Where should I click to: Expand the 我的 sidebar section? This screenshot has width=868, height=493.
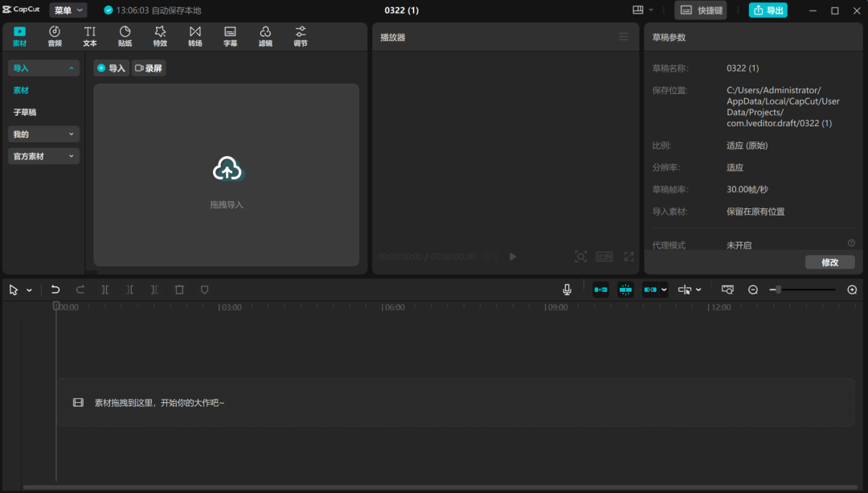[43, 134]
